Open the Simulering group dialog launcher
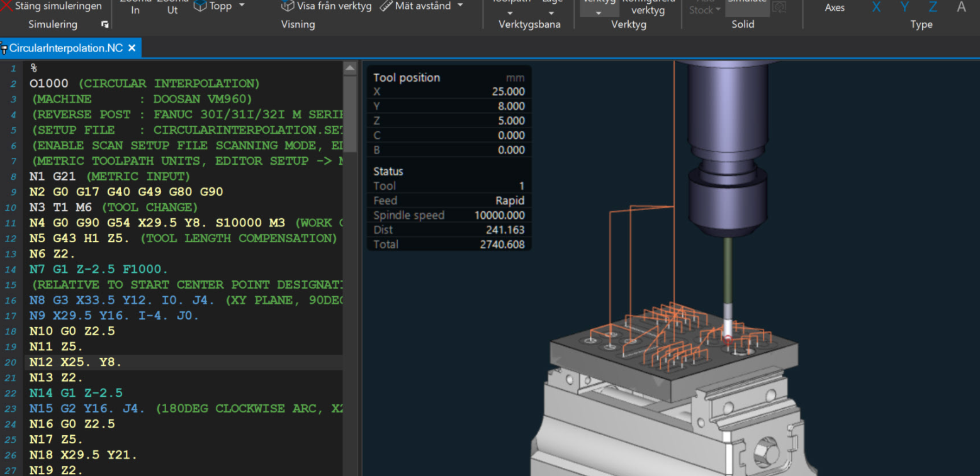This screenshot has height=476, width=980. tap(104, 25)
